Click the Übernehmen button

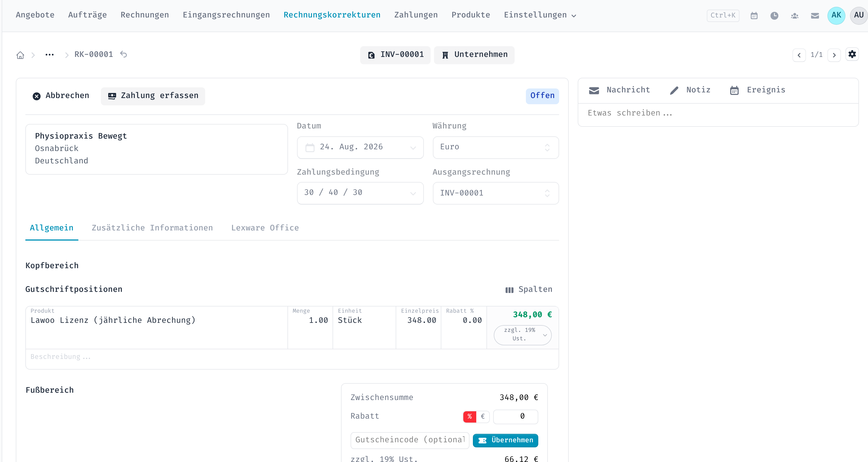pyautogui.click(x=505, y=440)
